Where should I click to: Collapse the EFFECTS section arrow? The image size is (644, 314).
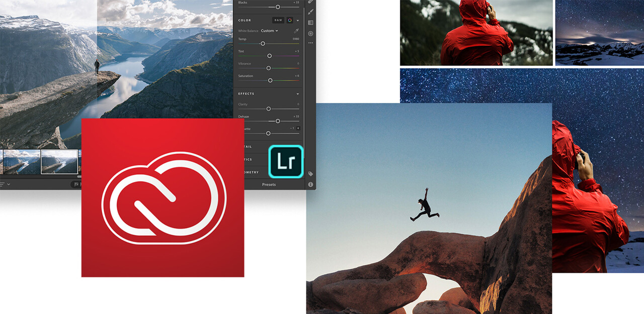click(x=298, y=94)
